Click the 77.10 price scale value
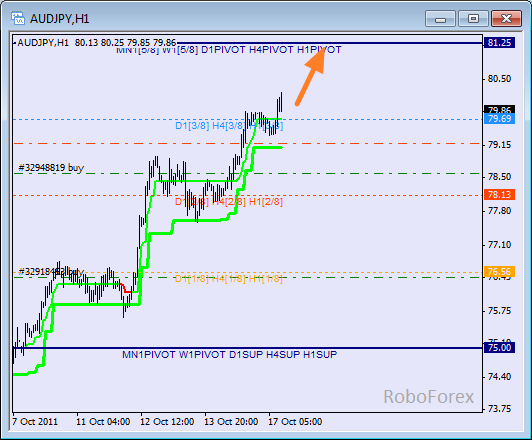Viewport: 532px width, 440px height. (499, 245)
